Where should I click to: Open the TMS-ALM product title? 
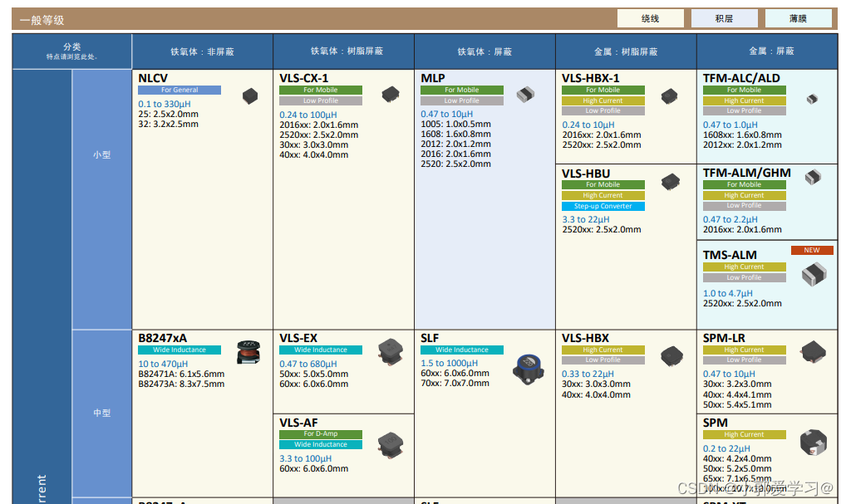(730, 255)
